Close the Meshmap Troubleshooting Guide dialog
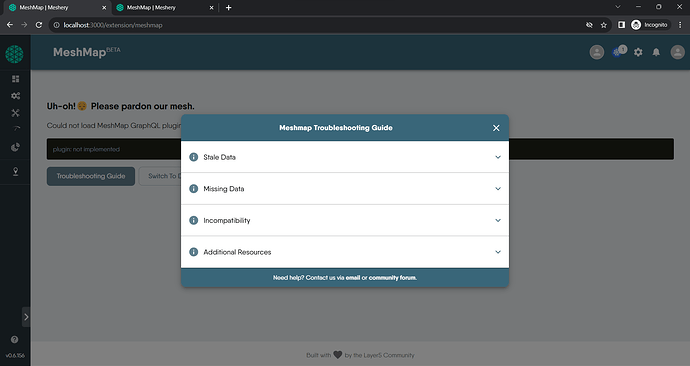This screenshot has height=366, width=690. 496,128
